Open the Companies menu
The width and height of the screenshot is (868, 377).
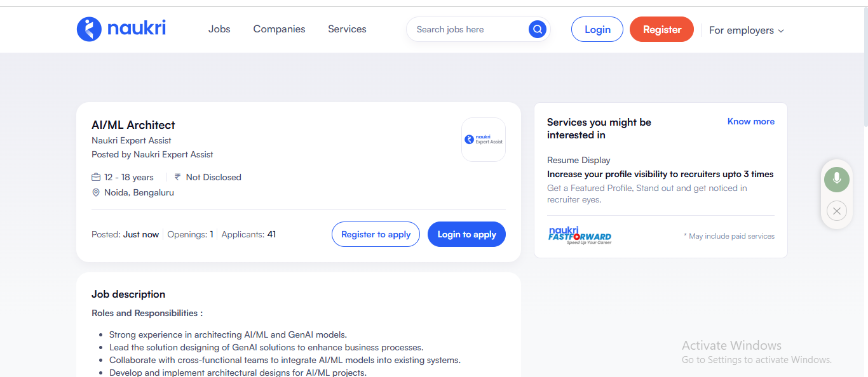(279, 29)
